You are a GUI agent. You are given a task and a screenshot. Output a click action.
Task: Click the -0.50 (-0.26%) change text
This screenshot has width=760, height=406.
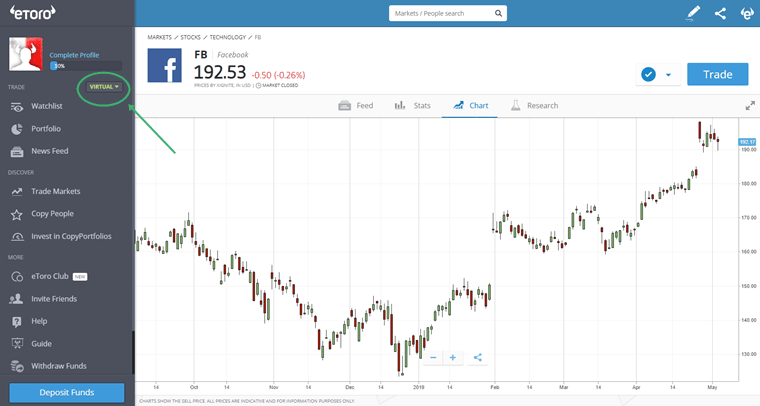pos(278,75)
